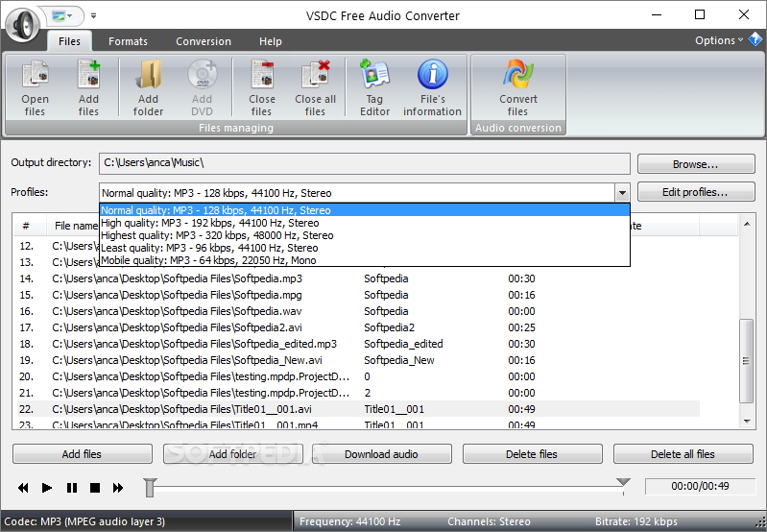Image resolution: width=767 pixels, height=532 pixels.
Task: Select row 21 testing.mpdp.ProjectD file
Action: click(x=359, y=393)
